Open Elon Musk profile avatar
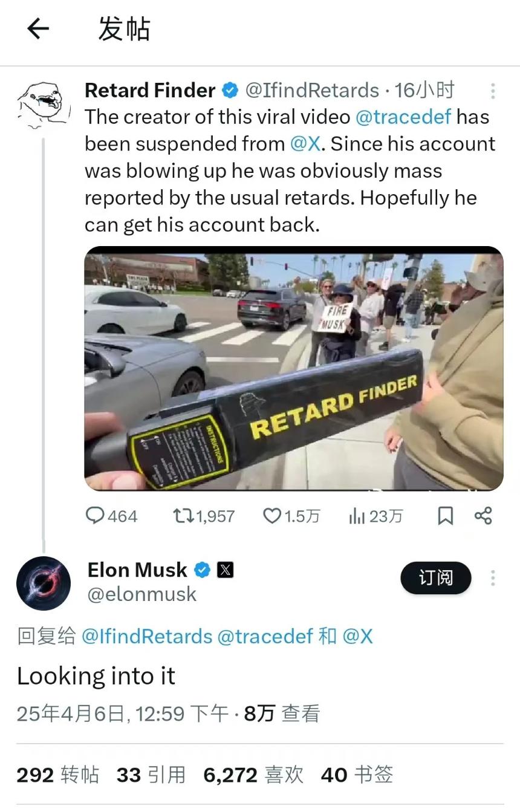Viewport: 520px width, 812px height. 44,583
